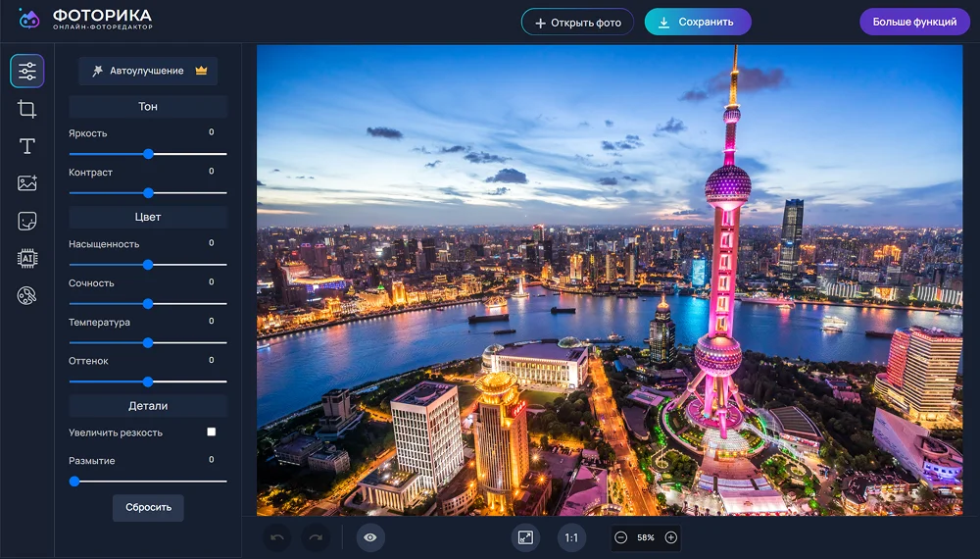Click Открыть фото button
Viewport: 980px width, 559px height.
pyautogui.click(x=577, y=23)
